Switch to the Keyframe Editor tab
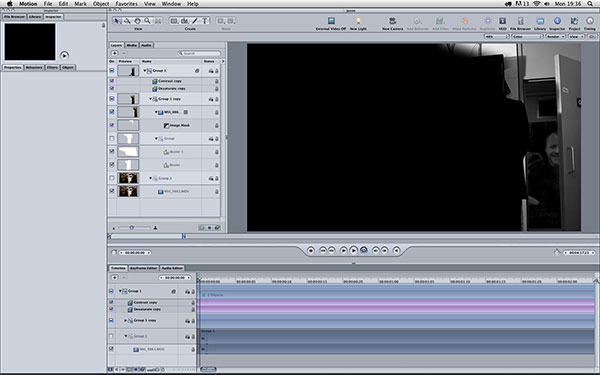The image size is (600, 375). pos(143,268)
